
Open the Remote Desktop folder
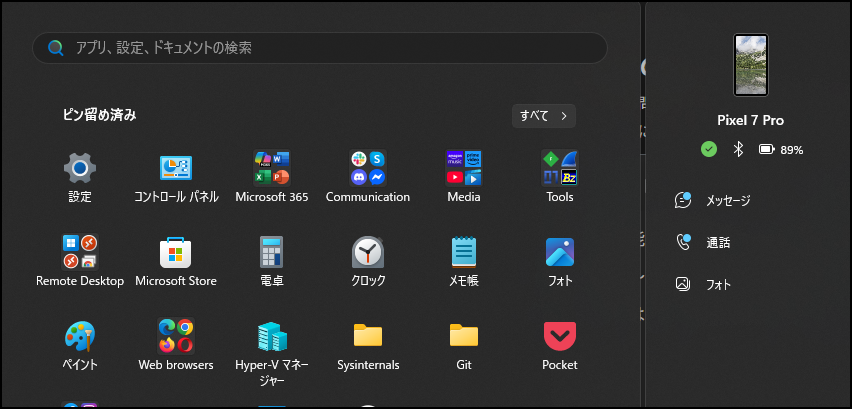(x=80, y=261)
